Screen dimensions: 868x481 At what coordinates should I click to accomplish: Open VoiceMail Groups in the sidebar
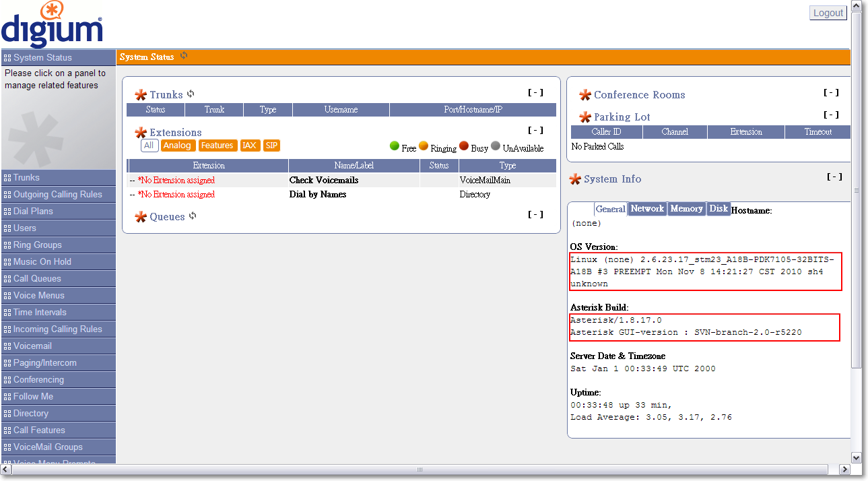click(58, 447)
